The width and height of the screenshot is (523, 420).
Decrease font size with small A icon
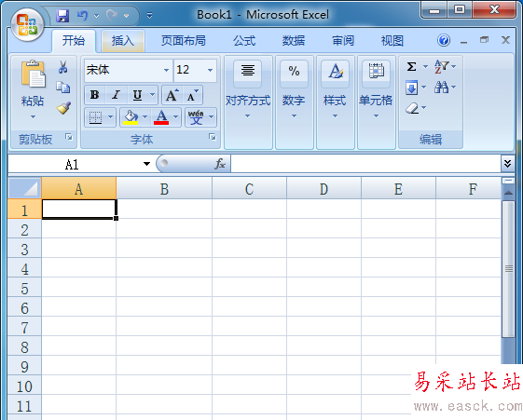pos(192,95)
